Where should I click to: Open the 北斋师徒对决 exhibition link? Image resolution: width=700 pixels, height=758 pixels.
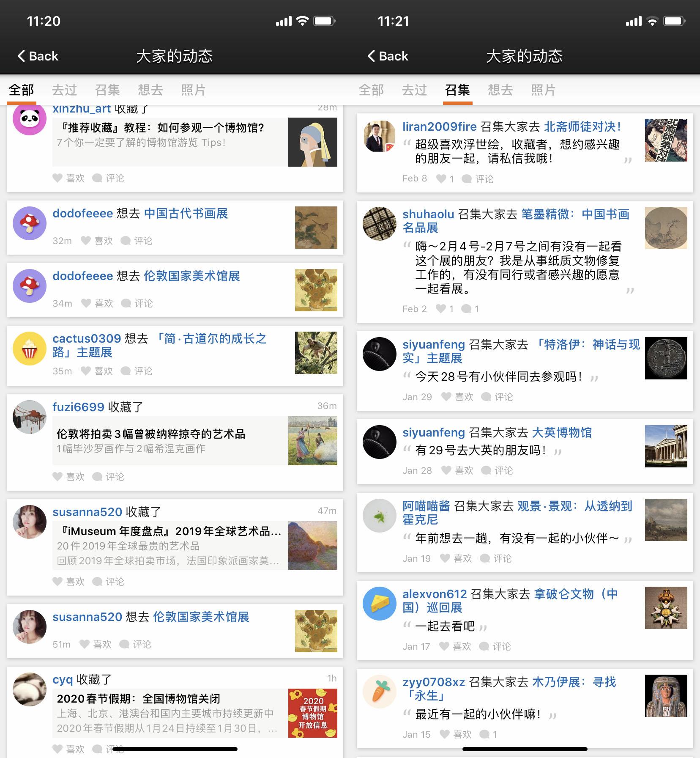(x=582, y=126)
